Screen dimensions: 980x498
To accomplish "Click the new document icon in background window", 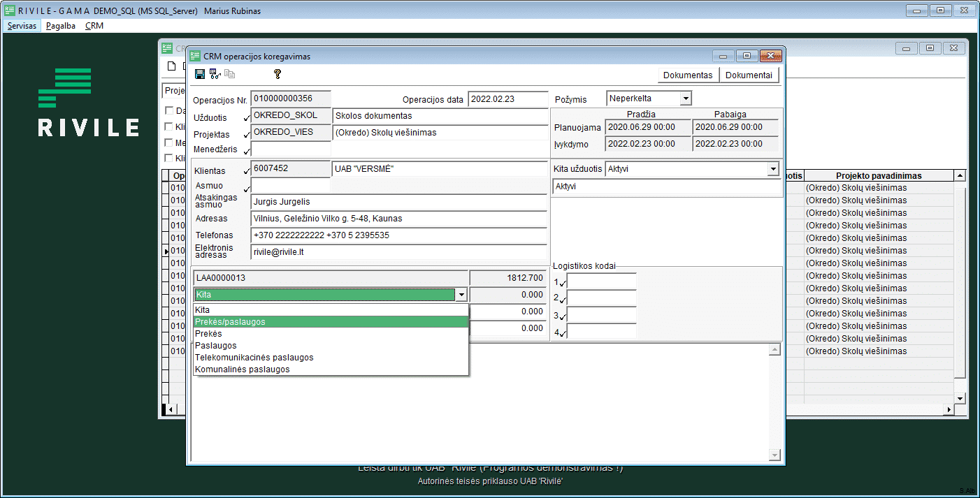I will (x=171, y=66).
